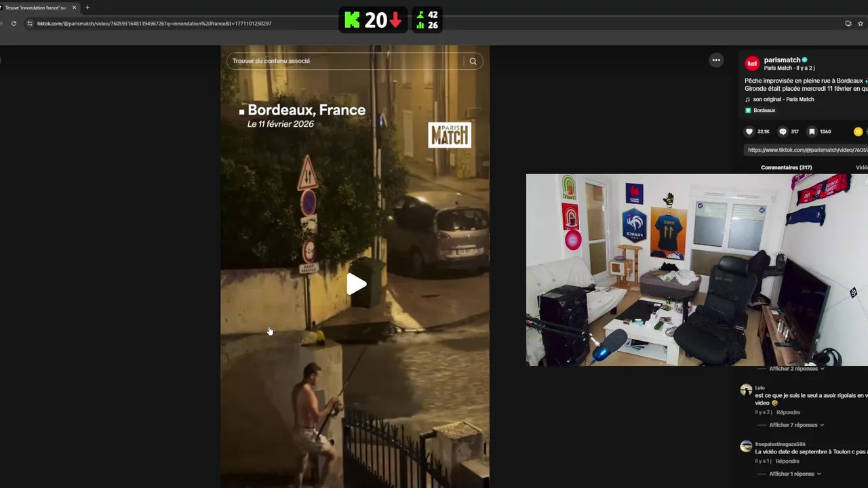Click the username Lulu
The height and width of the screenshot is (488, 868).
click(x=759, y=388)
